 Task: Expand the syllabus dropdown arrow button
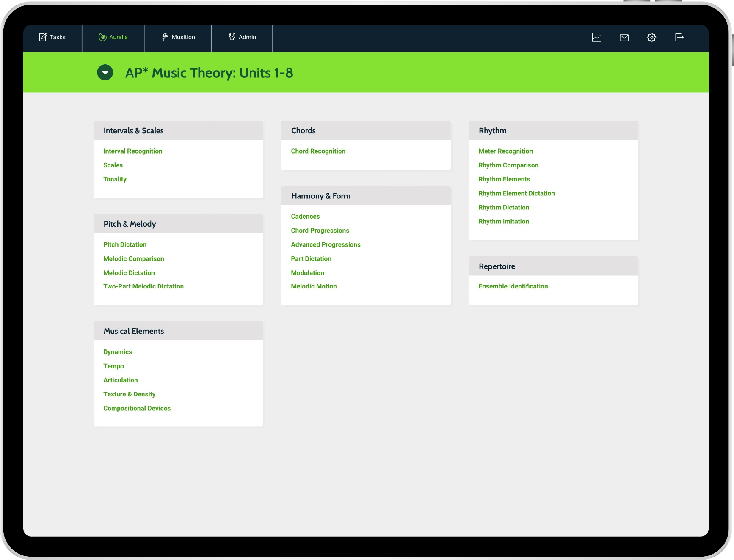105,73
